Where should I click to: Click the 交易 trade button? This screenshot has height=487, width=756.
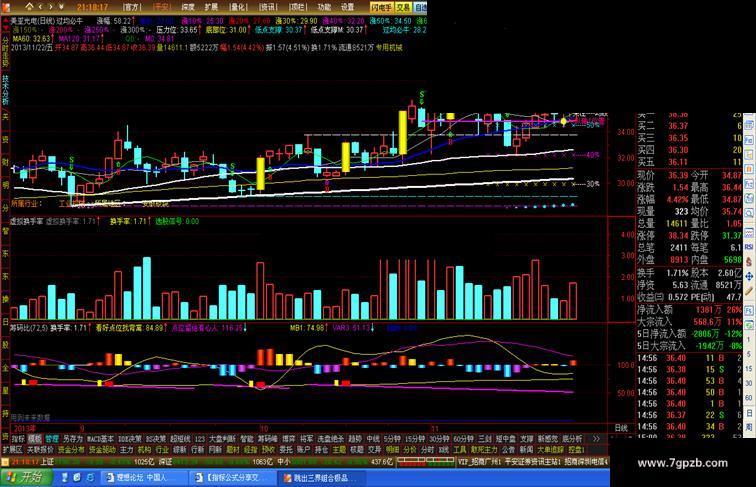403,7
